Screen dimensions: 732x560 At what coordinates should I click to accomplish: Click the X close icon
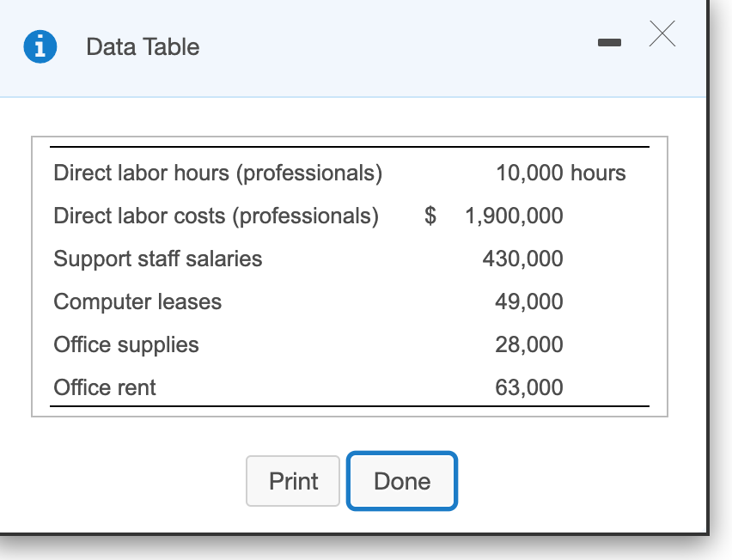click(662, 35)
